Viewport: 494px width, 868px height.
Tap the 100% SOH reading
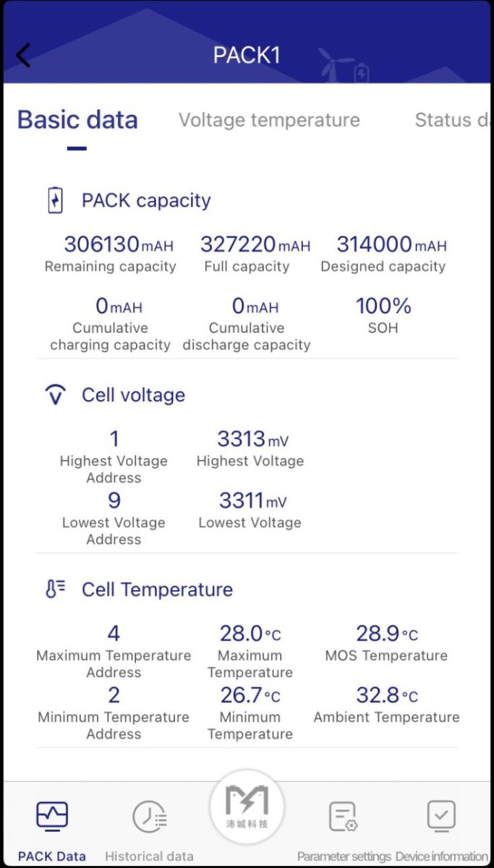pos(383,306)
